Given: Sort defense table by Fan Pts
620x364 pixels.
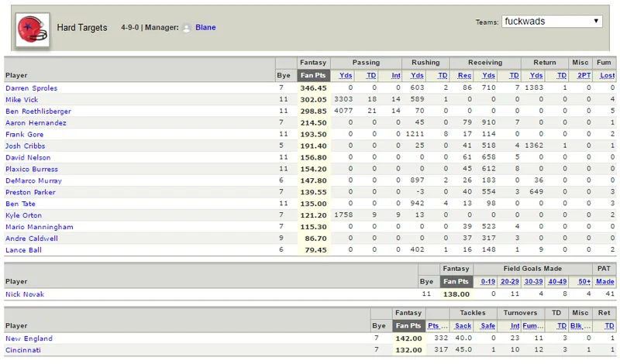Looking at the screenshot, I should coord(408,326).
